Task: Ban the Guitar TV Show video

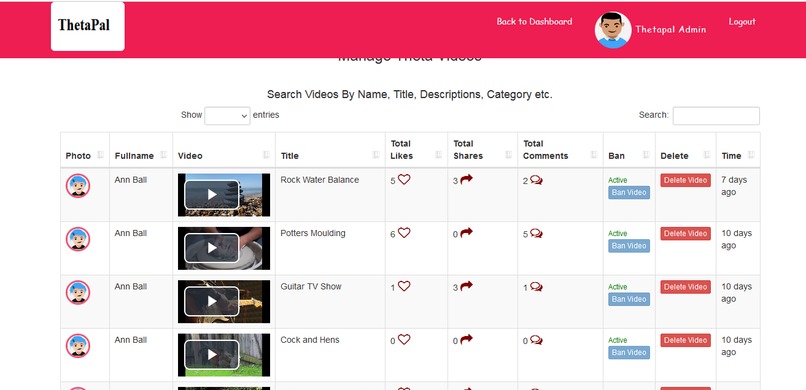Action: pyautogui.click(x=629, y=300)
